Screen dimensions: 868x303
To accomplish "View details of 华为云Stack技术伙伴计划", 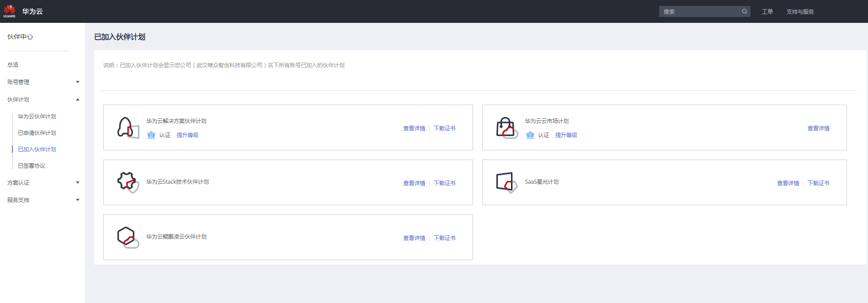I will (x=414, y=183).
